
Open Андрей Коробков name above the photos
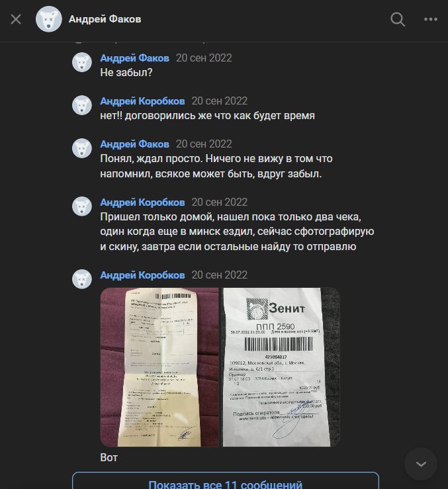[142, 275]
